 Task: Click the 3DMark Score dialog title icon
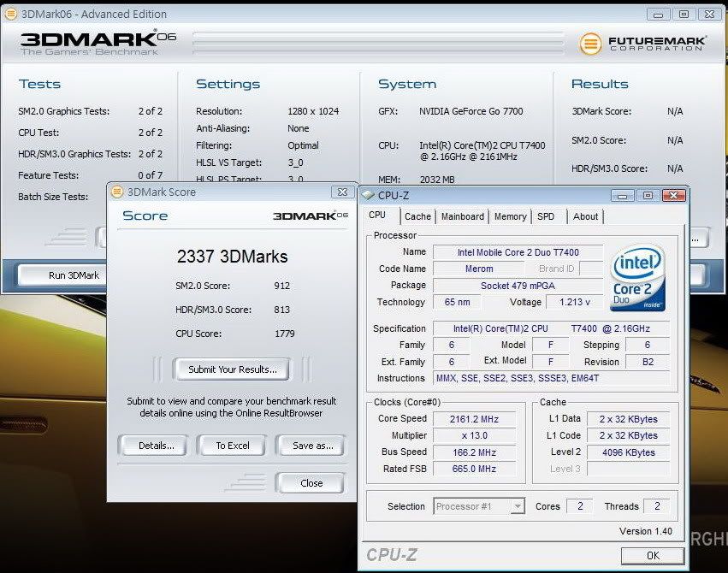point(118,192)
